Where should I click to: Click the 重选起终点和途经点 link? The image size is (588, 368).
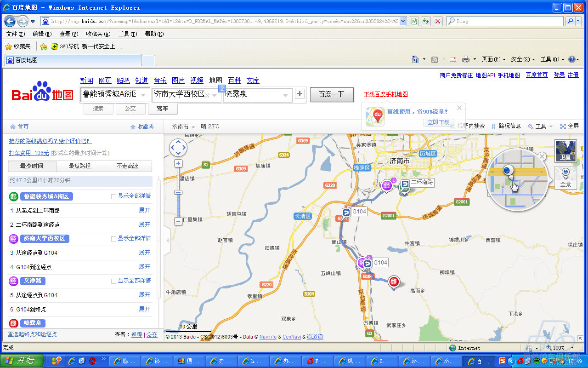click(x=33, y=334)
